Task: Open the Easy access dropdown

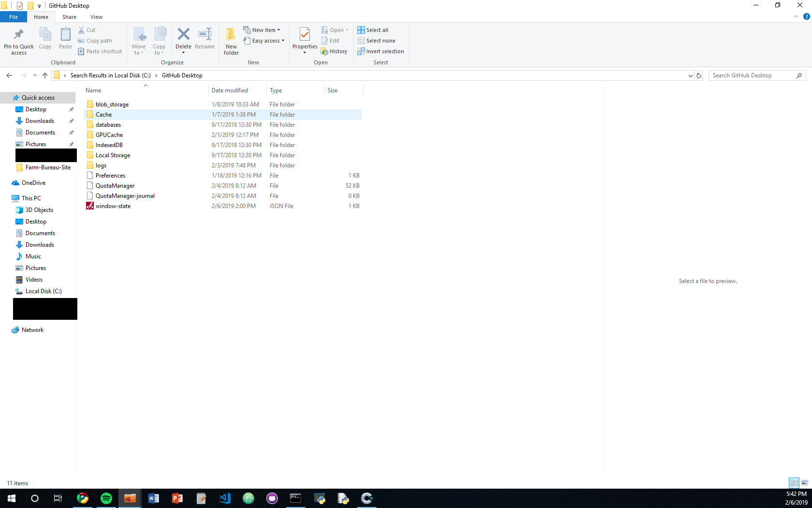Action: [x=264, y=41]
